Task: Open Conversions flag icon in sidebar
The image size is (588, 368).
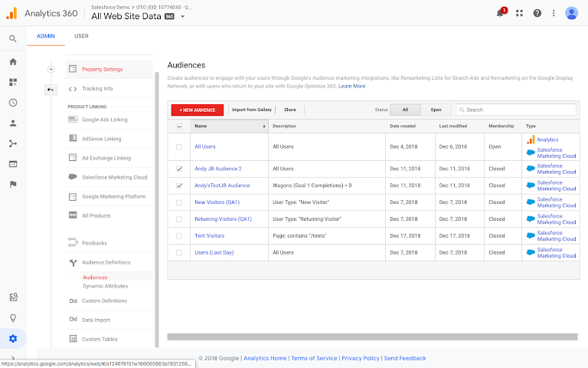Action: click(x=13, y=184)
